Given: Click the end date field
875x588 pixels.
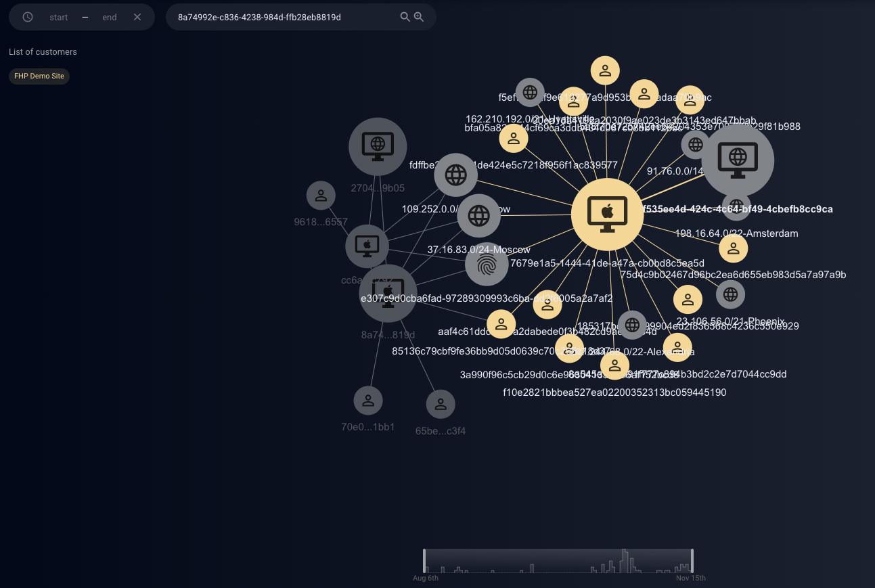Looking at the screenshot, I should click(x=110, y=18).
